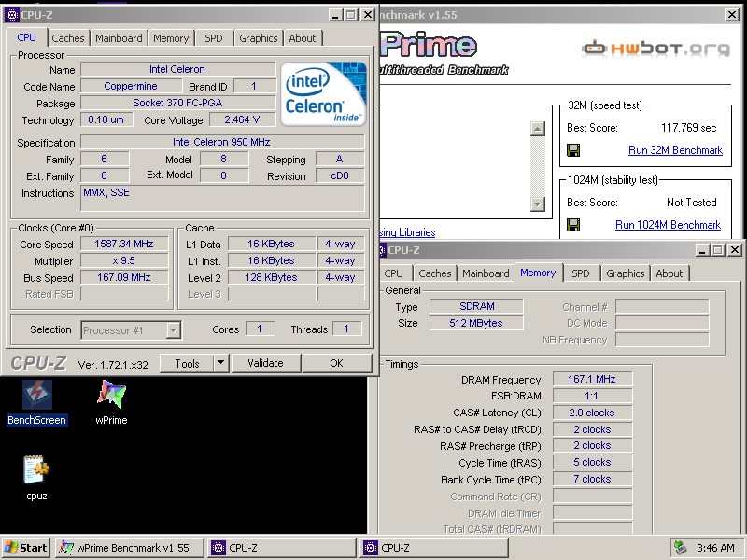Click Run 32M Benchmark link
Screen dimensions: 747x560
pos(675,150)
